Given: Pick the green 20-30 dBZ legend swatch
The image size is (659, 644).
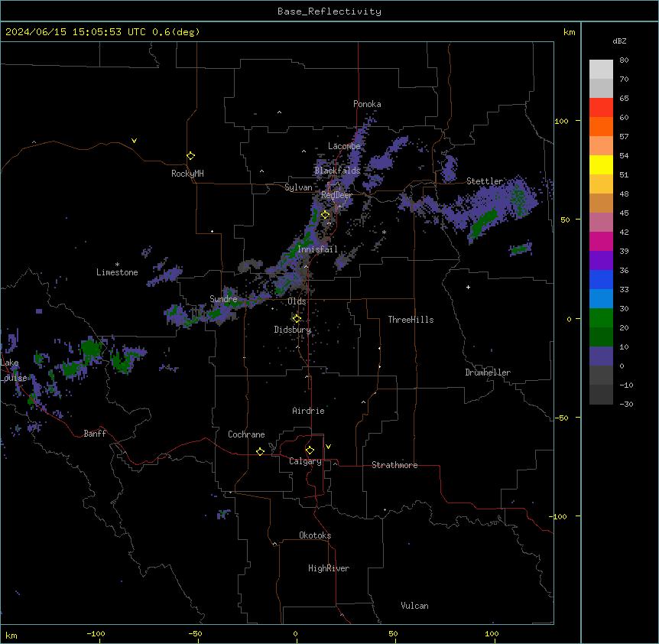Looking at the screenshot, I should tap(601, 318).
